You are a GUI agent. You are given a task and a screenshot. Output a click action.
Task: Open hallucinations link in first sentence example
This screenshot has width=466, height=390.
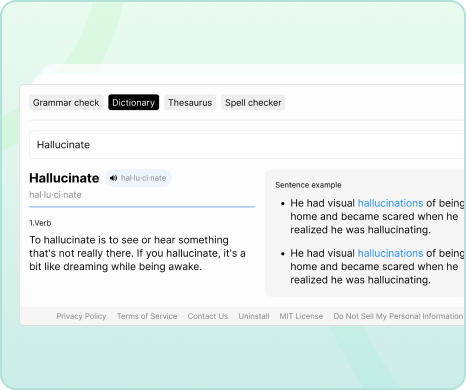point(390,203)
